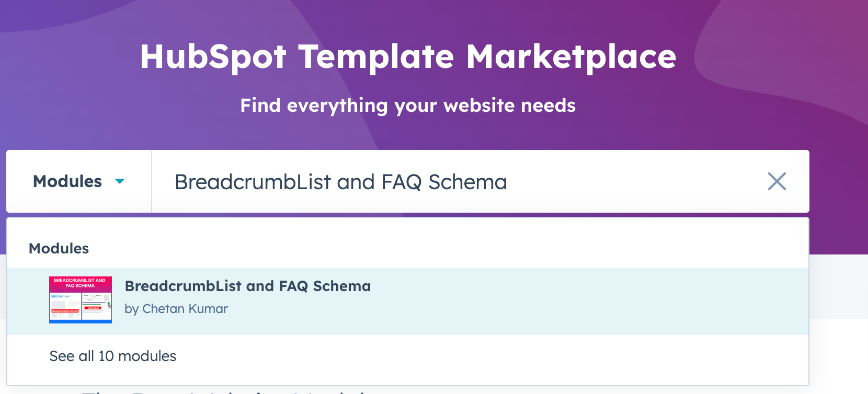Select the Find everything your website needs tagline
Image resolution: width=868 pixels, height=394 pixels.
(x=408, y=106)
